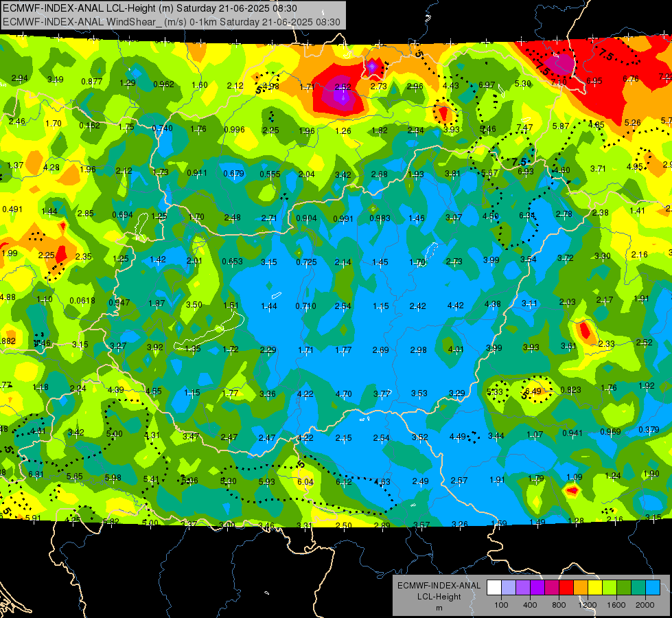Image resolution: width=672 pixels, height=618 pixels.
Task: Select the white swatch in the legend
Action: point(494,588)
